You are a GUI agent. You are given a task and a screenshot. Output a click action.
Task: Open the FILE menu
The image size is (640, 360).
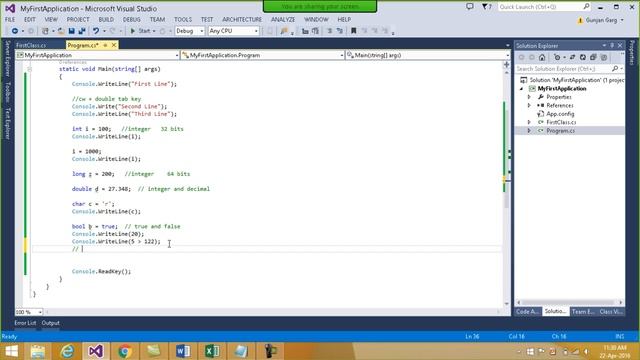click(x=10, y=20)
